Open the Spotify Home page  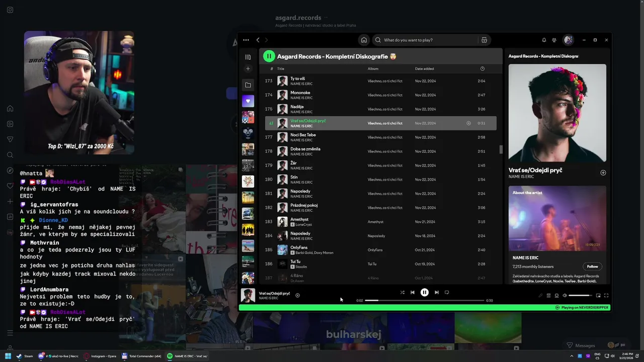(x=364, y=40)
